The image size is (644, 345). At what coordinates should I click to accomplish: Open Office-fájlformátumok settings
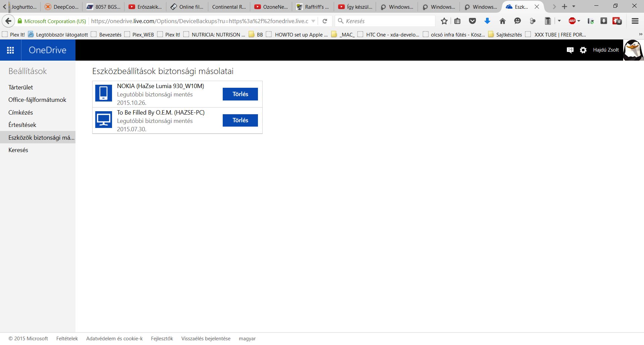(x=37, y=100)
